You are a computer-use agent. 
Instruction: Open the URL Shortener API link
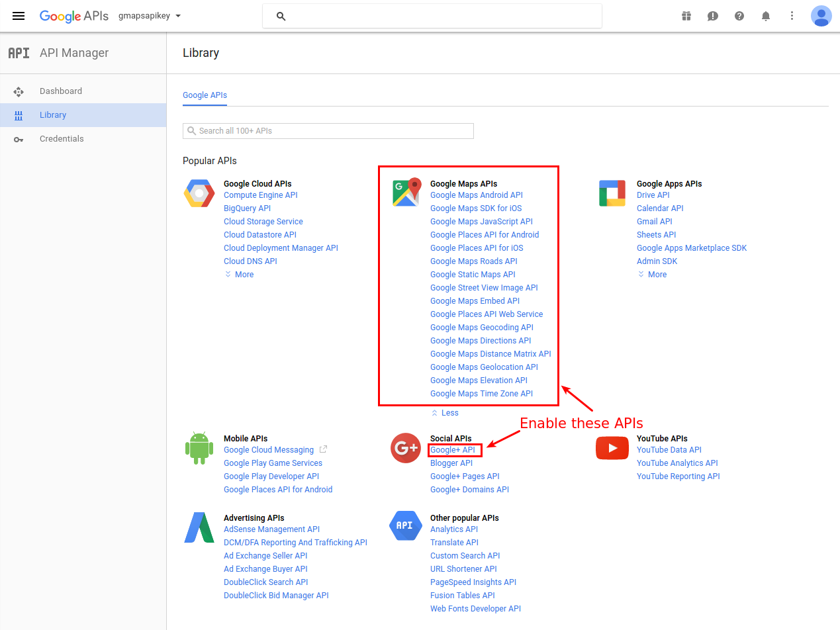tap(463, 569)
